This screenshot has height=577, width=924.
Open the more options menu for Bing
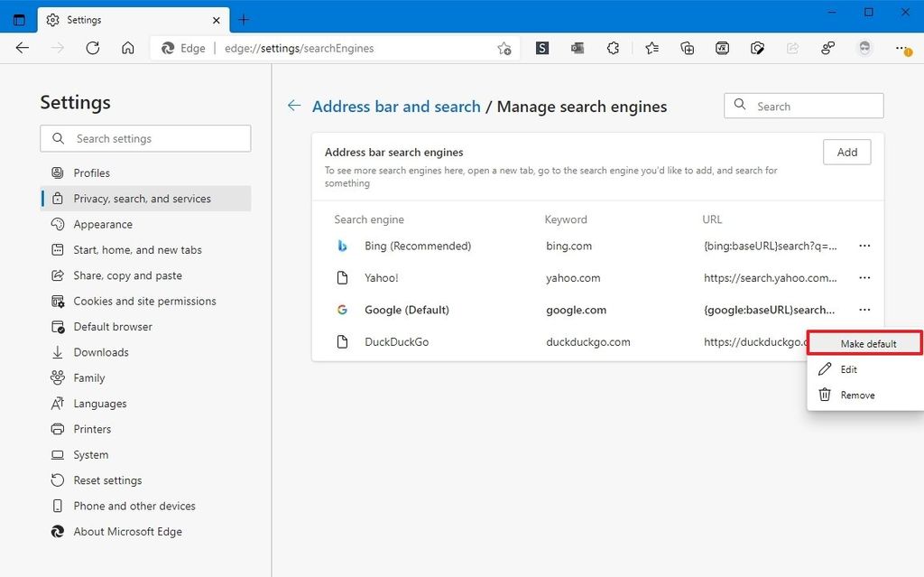(864, 246)
